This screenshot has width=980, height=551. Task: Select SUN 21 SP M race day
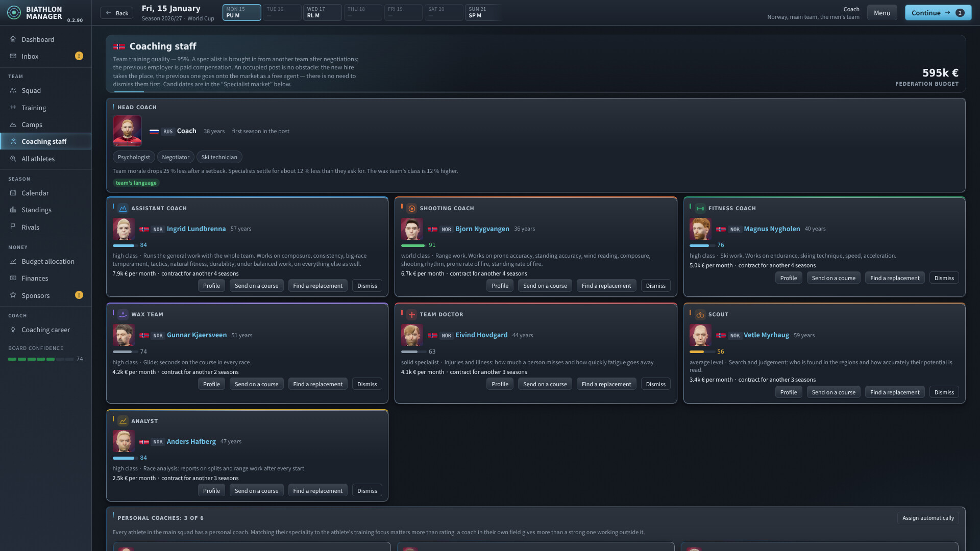(483, 12)
